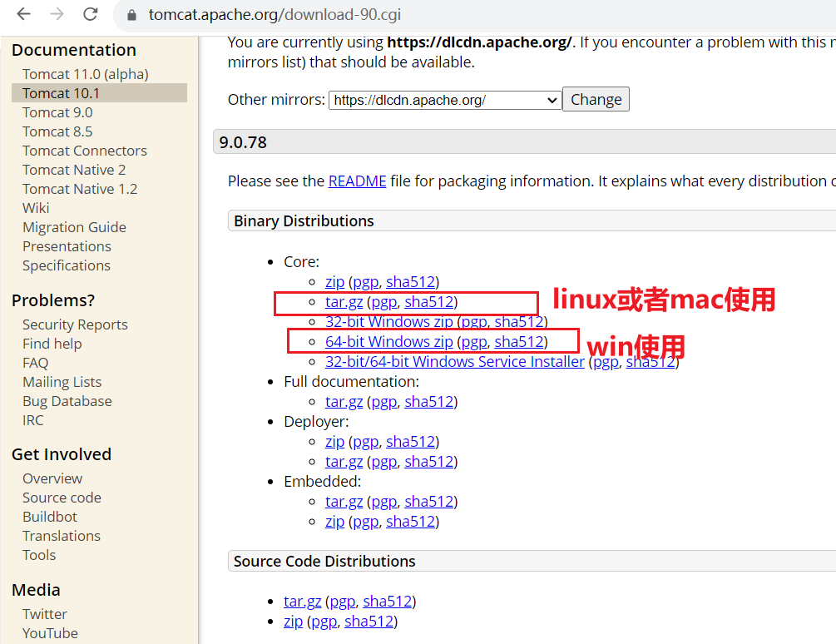Open Specifications page
Viewport: 836px width, 644px height.
(67, 266)
